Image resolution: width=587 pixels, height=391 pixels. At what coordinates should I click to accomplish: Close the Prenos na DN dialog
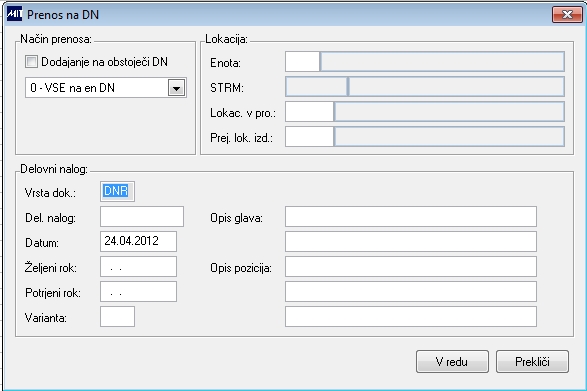click(x=567, y=15)
